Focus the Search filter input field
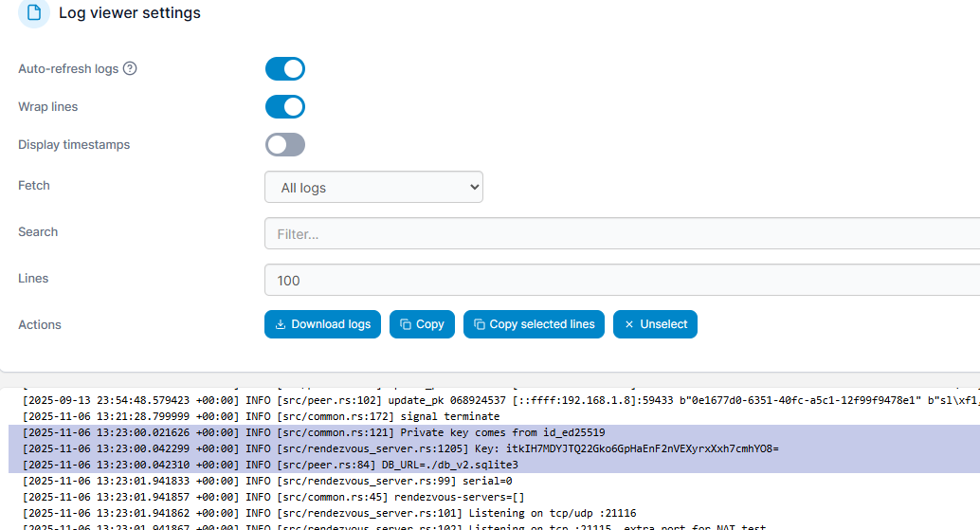The height and width of the screenshot is (530, 980). pyautogui.click(x=622, y=234)
